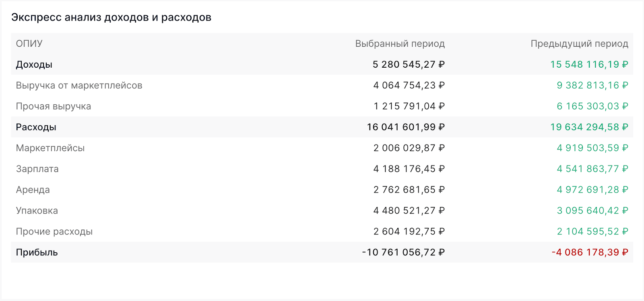
Task: Select the "Выручка от маркетплейсов" row label
Action: 79,85
